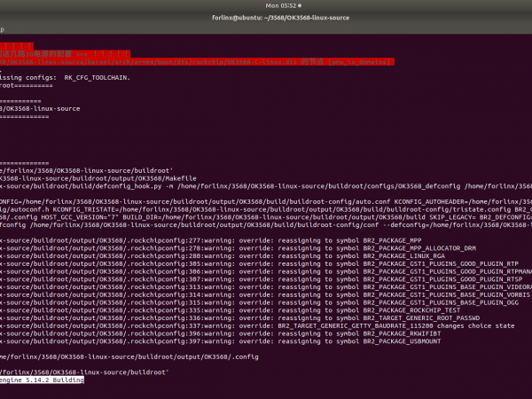532x399 pixels.
Task: Click the BR2_PACKAGE_ROCKCHIP_TEST warning line
Action: 266,310
